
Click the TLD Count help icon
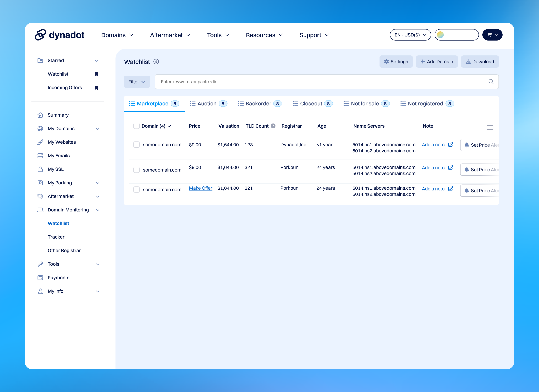pos(273,126)
